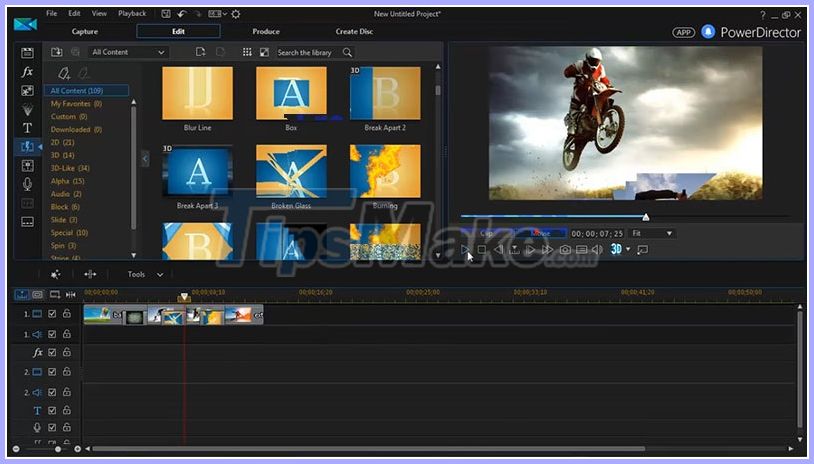This screenshot has height=464, width=814.
Task: Switch to the Produce tab
Action: 266,32
